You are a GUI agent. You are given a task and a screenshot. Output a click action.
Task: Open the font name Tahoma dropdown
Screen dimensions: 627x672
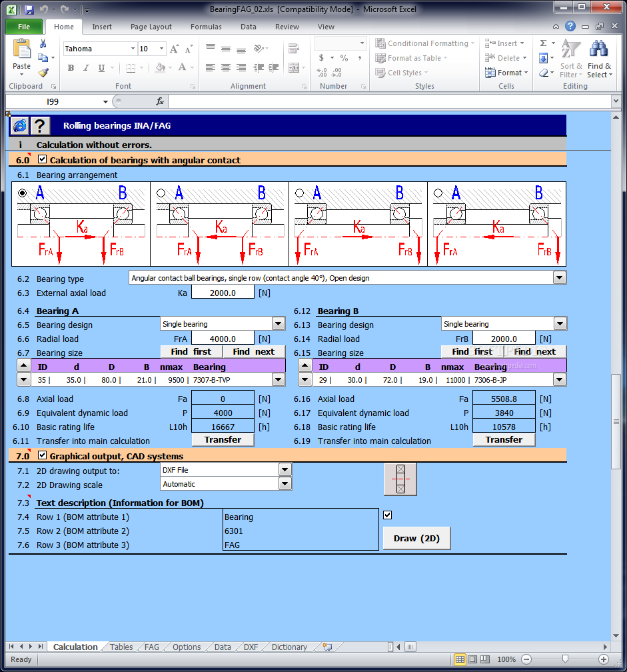tap(133, 49)
